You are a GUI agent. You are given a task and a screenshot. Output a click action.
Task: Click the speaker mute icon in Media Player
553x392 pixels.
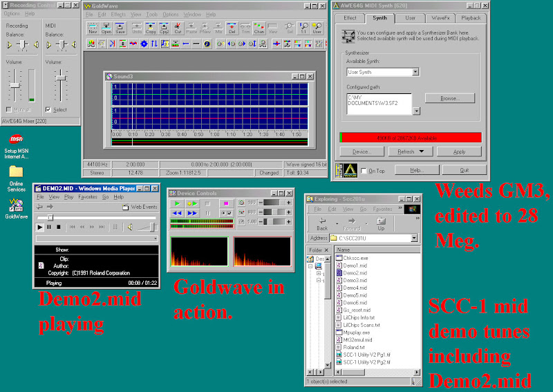tap(130, 227)
